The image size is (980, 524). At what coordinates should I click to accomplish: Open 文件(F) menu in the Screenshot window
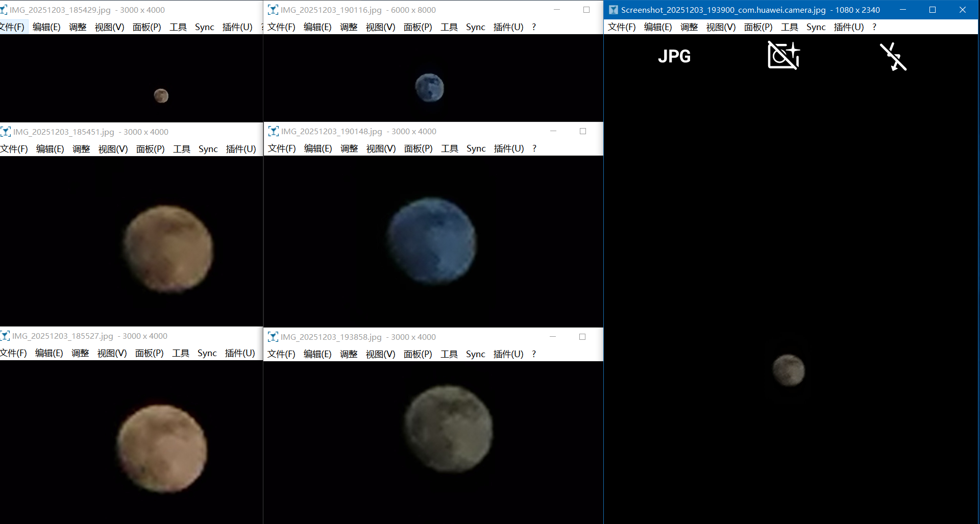(x=621, y=27)
